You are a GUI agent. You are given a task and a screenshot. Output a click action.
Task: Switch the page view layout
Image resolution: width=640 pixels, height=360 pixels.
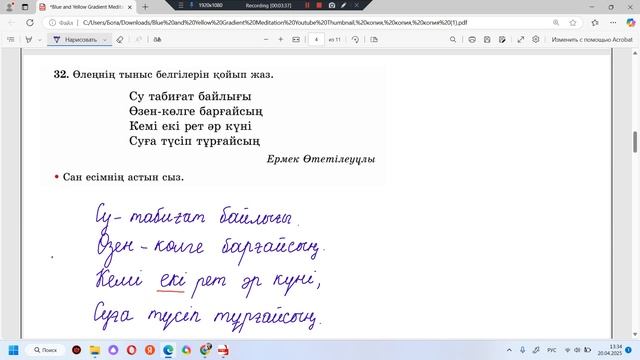(x=374, y=40)
